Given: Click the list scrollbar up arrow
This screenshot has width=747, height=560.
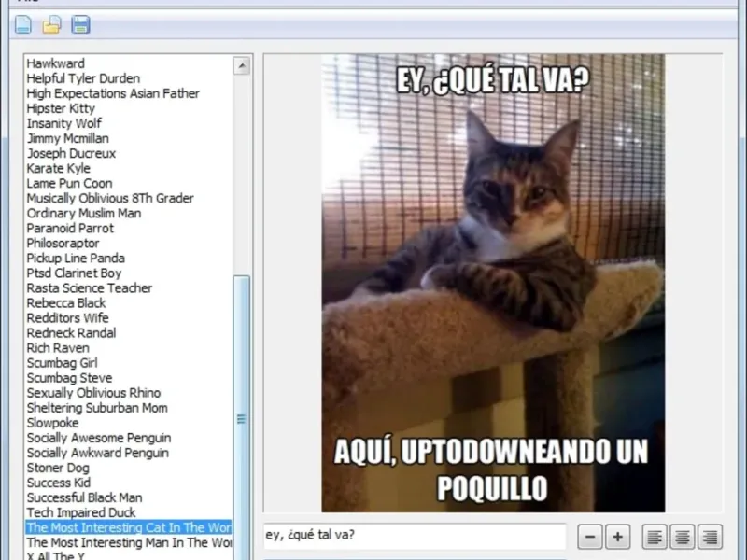Looking at the screenshot, I should point(242,65).
